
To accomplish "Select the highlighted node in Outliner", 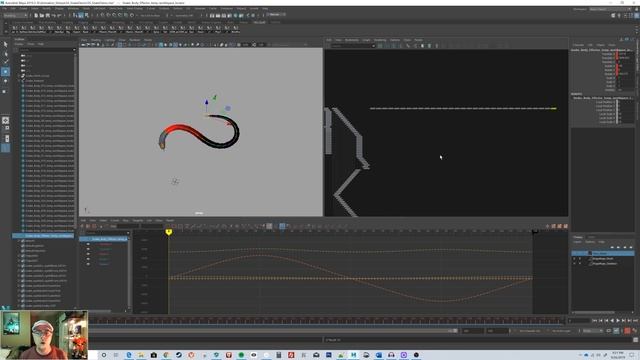I will click(43, 236).
